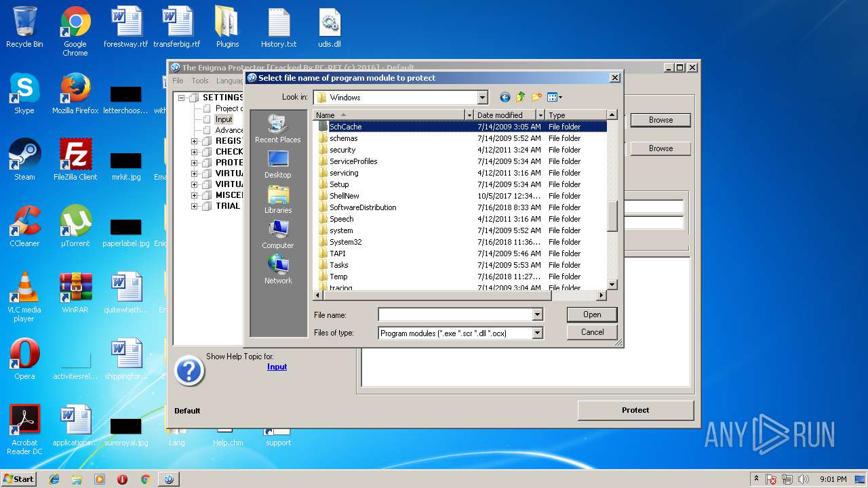Sort by Name column header
The image size is (868, 488).
389,115
